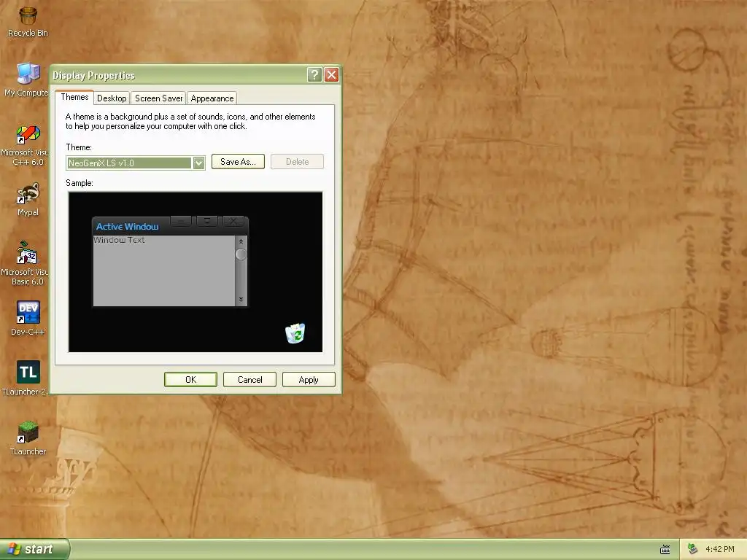
Task: Click the Apply button
Action: [309, 379]
